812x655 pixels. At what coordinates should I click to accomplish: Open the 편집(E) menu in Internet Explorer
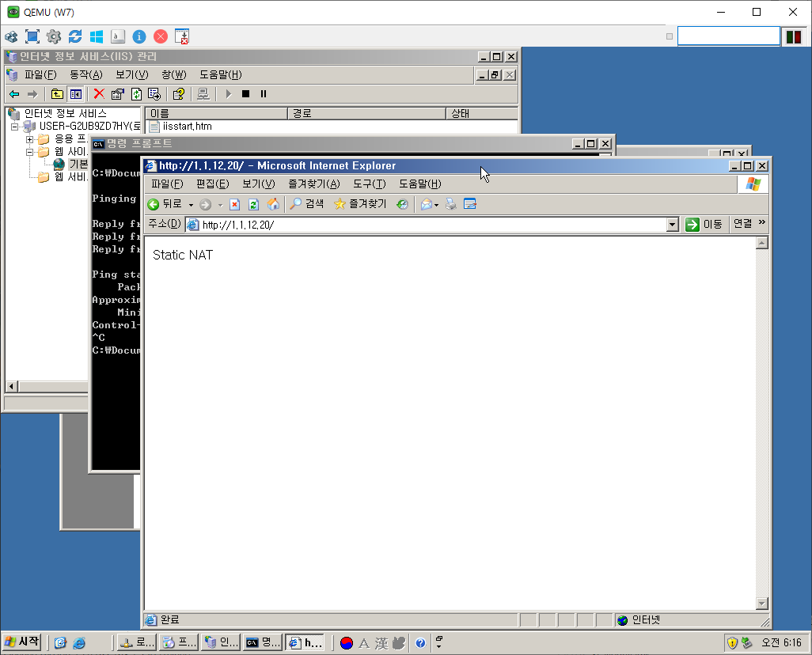[x=212, y=184]
